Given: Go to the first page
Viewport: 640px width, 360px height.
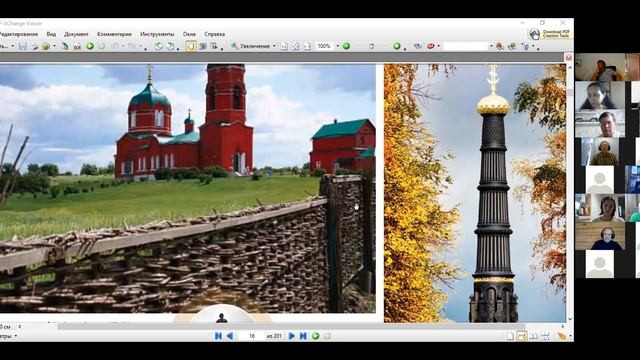Looking at the screenshot, I should coord(218,336).
